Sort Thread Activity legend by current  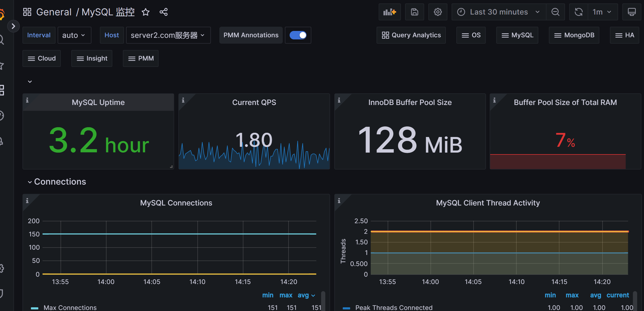pyautogui.click(x=618, y=295)
